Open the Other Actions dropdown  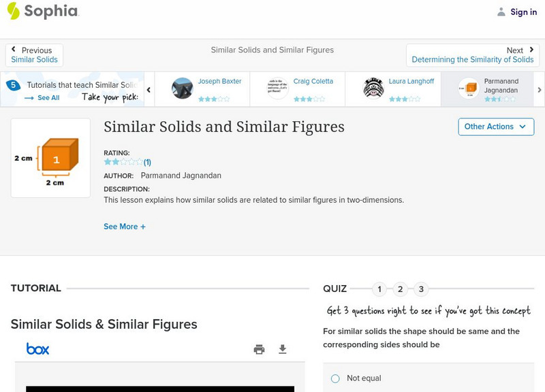coord(495,127)
